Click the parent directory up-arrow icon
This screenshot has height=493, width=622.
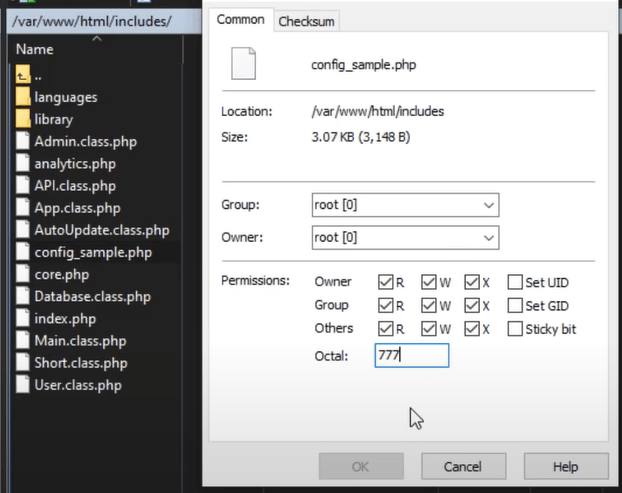click(24, 76)
